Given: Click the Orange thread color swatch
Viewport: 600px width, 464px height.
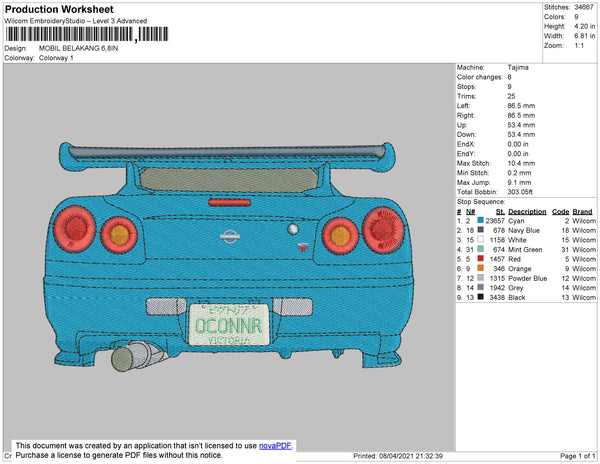Looking at the screenshot, I should (480, 268).
